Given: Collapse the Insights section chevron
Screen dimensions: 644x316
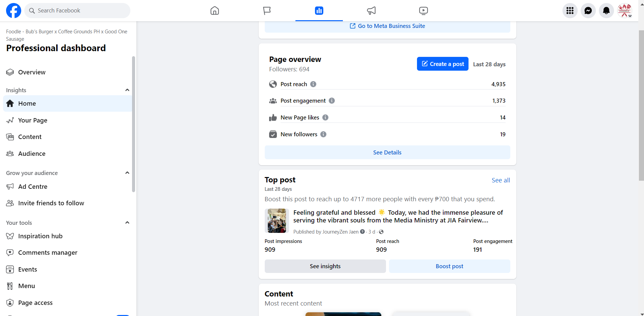Looking at the screenshot, I should (x=127, y=90).
